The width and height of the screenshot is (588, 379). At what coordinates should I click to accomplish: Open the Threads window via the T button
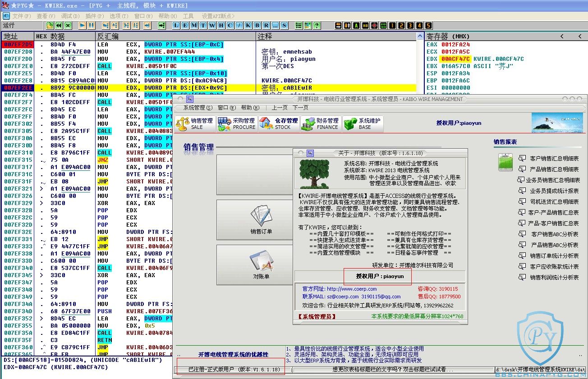(203, 25)
